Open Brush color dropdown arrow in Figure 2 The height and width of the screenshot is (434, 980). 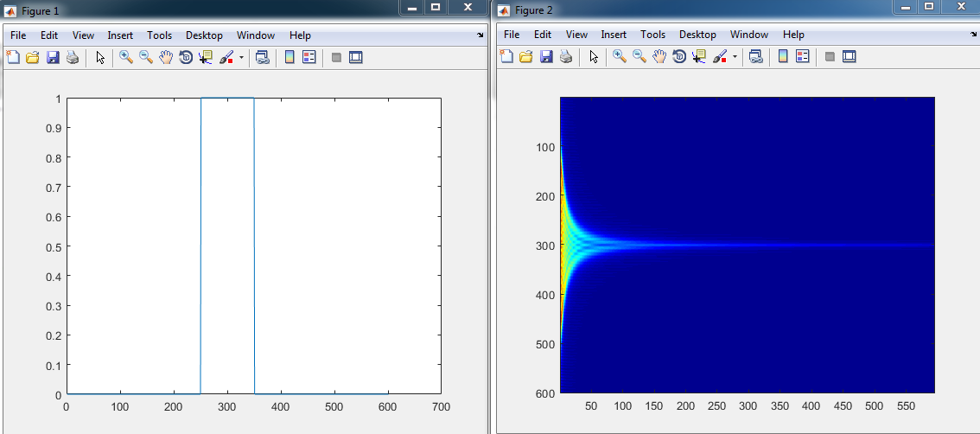point(735,57)
